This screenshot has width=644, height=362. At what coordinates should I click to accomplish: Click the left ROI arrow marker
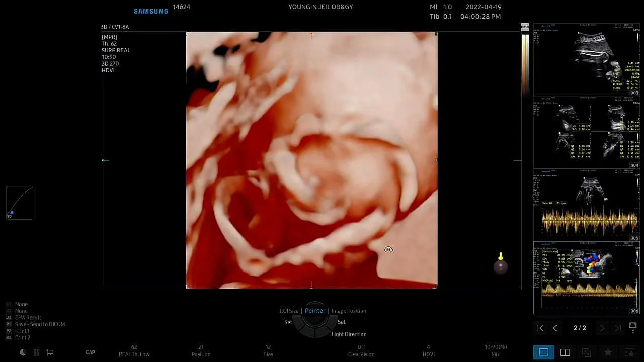[105, 160]
